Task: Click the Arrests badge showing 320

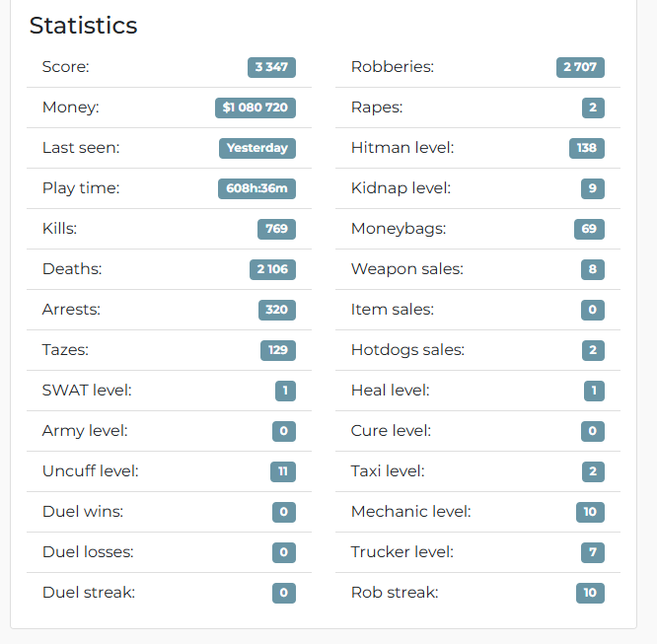Action: (x=277, y=310)
